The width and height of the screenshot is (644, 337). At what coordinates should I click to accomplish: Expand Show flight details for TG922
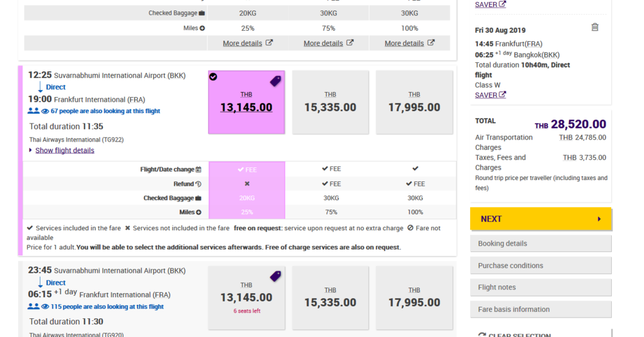click(64, 150)
